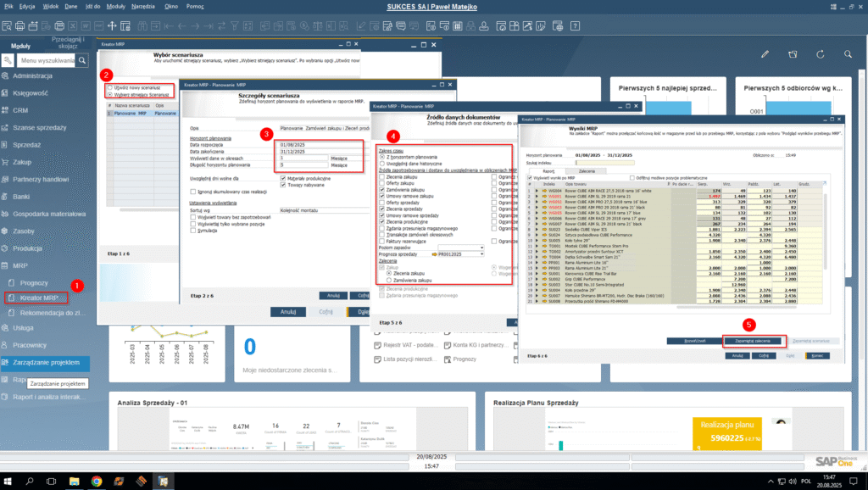Click the dashboard refresh icon

tap(821, 54)
